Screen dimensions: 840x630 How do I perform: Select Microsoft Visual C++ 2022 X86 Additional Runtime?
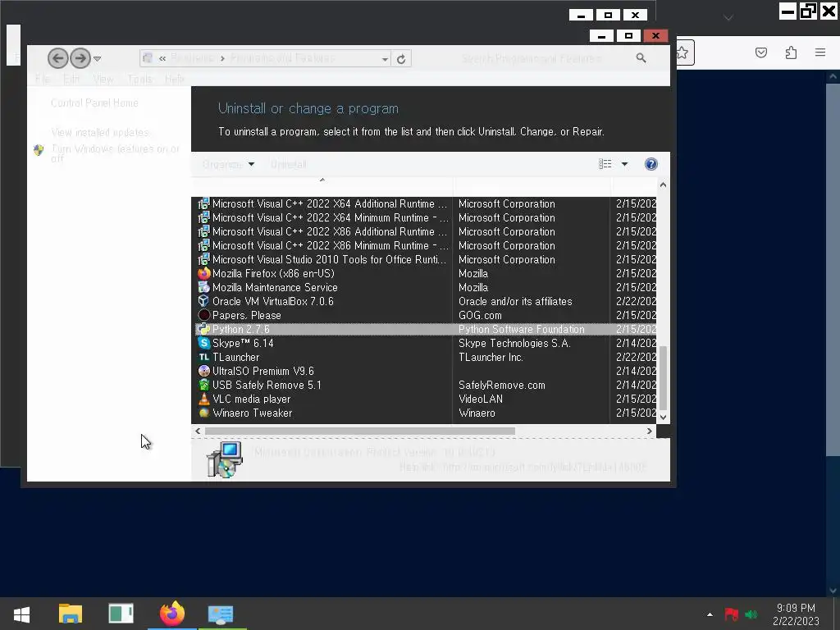[x=426, y=231]
